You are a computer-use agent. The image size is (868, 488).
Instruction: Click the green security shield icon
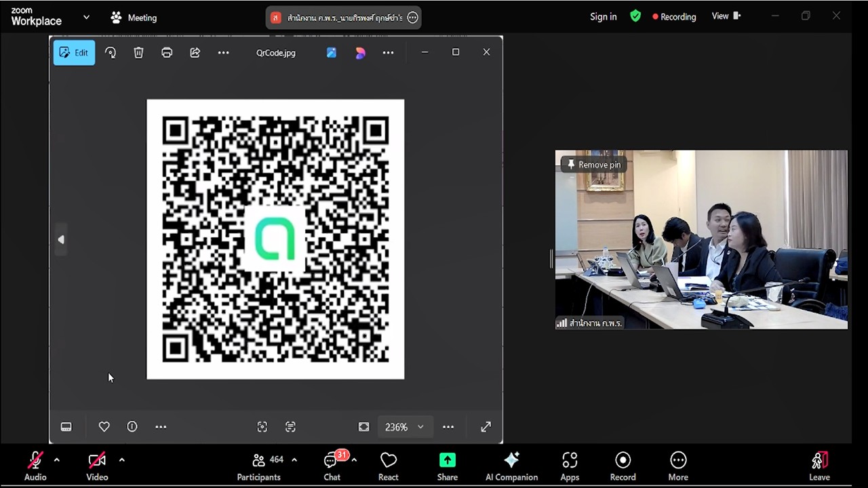(635, 16)
